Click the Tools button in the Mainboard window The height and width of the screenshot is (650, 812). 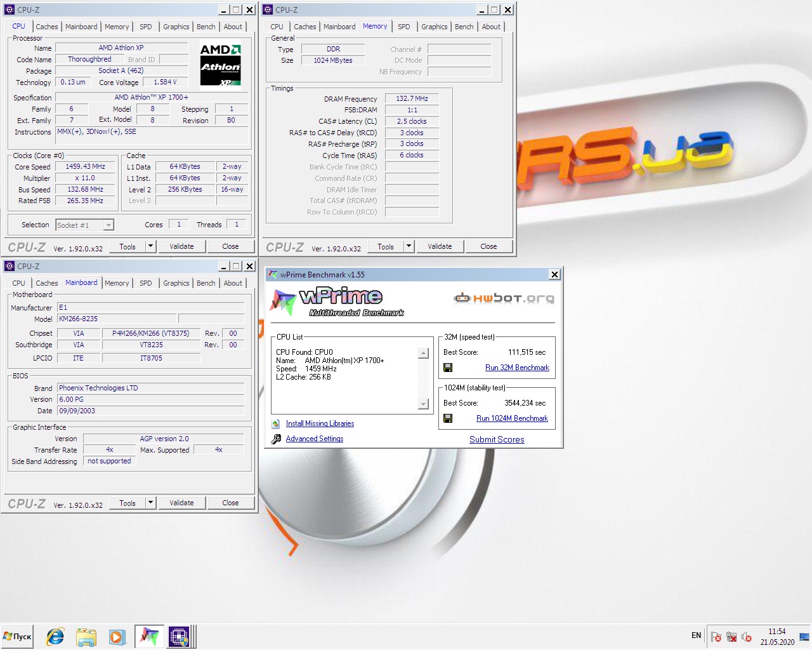[x=128, y=503]
